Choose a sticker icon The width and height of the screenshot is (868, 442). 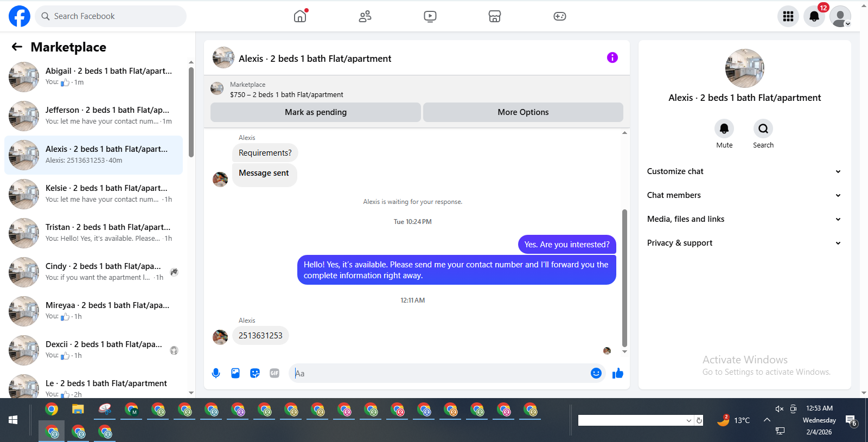click(x=255, y=373)
